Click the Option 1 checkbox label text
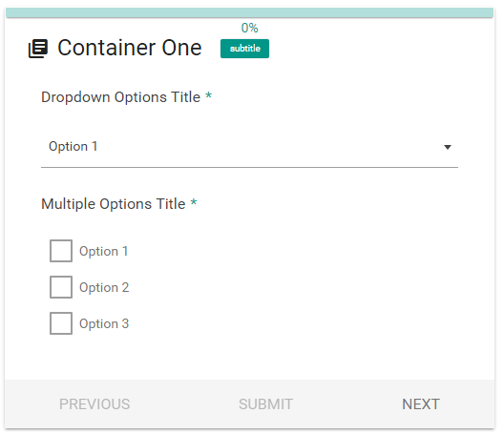504x434 pixels. pyautogui.click(x=103, y=251)
